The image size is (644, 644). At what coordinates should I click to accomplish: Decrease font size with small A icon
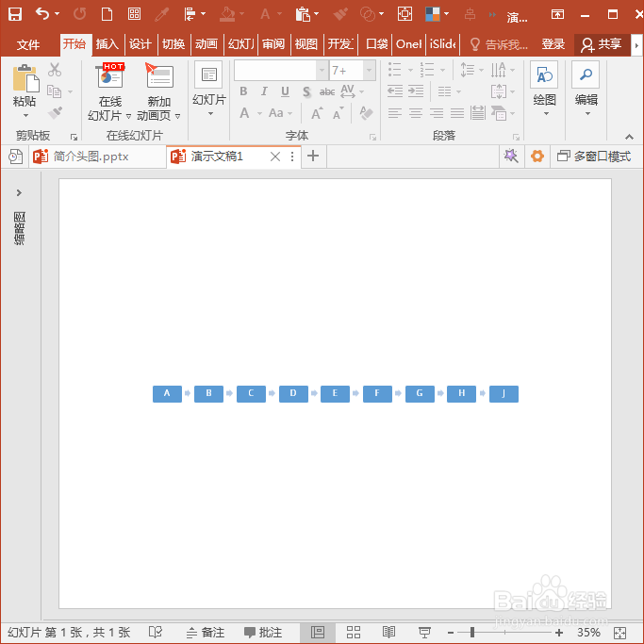click(x=338, y=113)
